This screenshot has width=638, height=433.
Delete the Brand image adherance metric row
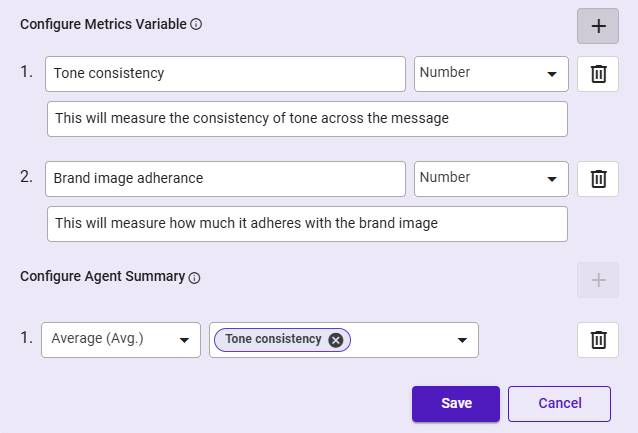point(598,179)
